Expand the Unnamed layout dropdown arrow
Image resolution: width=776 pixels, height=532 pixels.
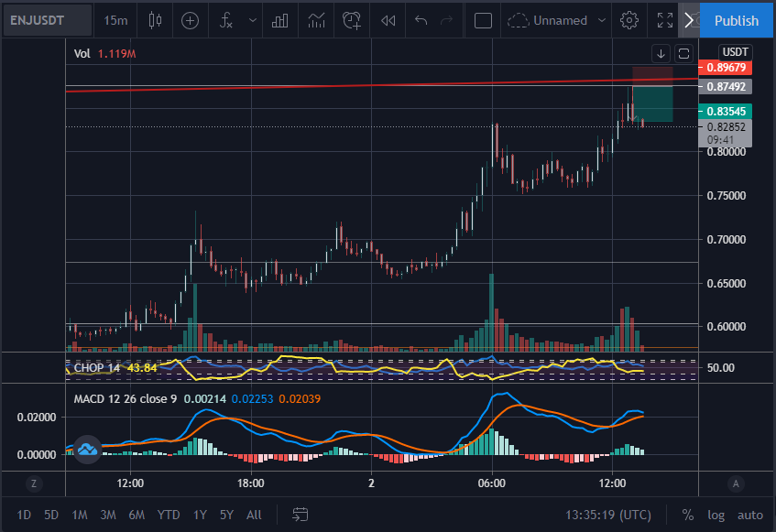tap(602, 20)
